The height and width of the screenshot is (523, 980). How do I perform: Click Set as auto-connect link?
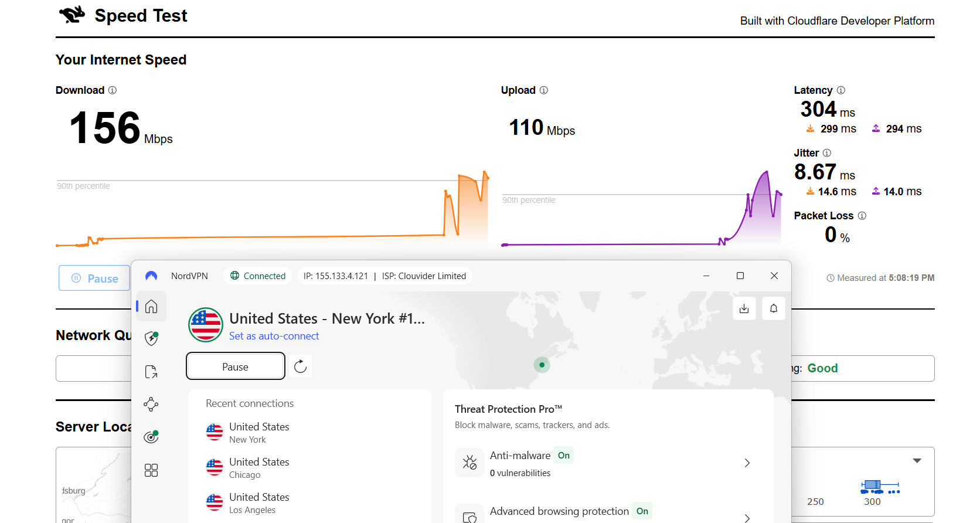point(274,336)
